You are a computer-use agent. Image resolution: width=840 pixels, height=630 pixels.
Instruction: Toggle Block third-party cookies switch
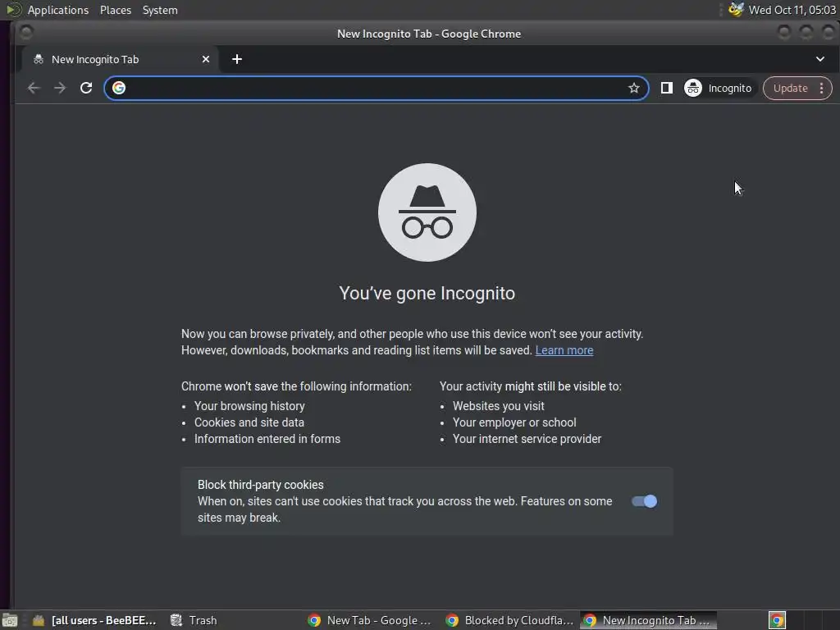point(644,501)
